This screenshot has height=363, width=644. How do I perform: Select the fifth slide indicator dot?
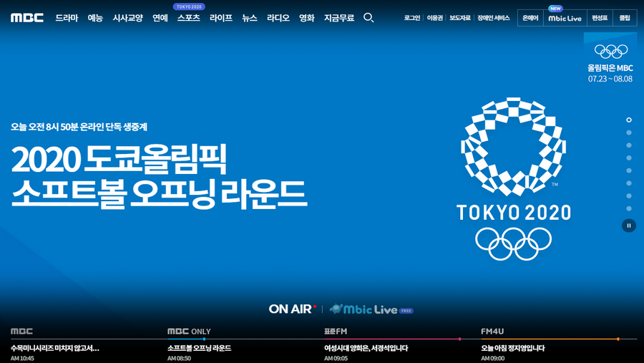[x=629, y=170]
